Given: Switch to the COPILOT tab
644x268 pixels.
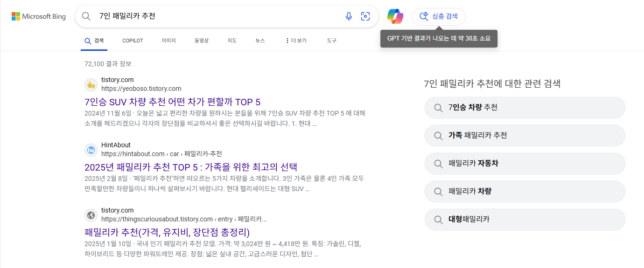Looking at the screenshot, I should coord(133,41).
